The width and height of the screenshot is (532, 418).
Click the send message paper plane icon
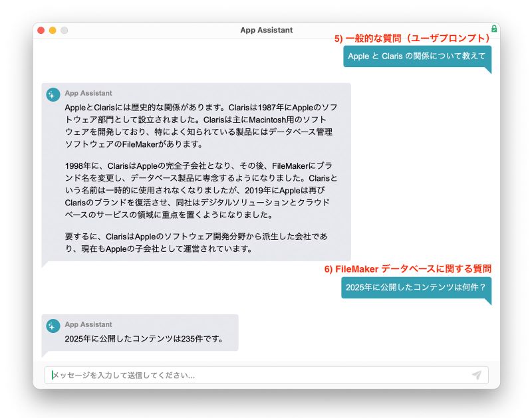[x=476, y=375]
